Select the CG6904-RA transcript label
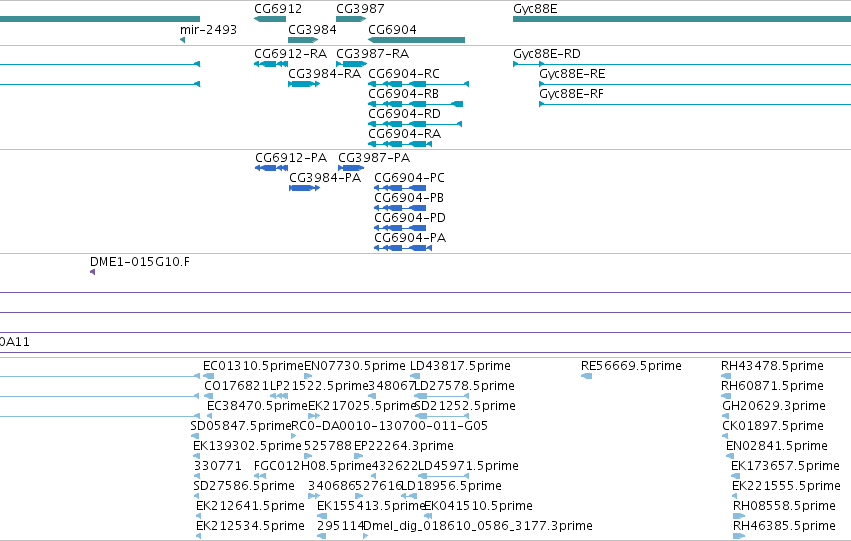This screenshot has width=851, height=541. (x=404, y=134)
